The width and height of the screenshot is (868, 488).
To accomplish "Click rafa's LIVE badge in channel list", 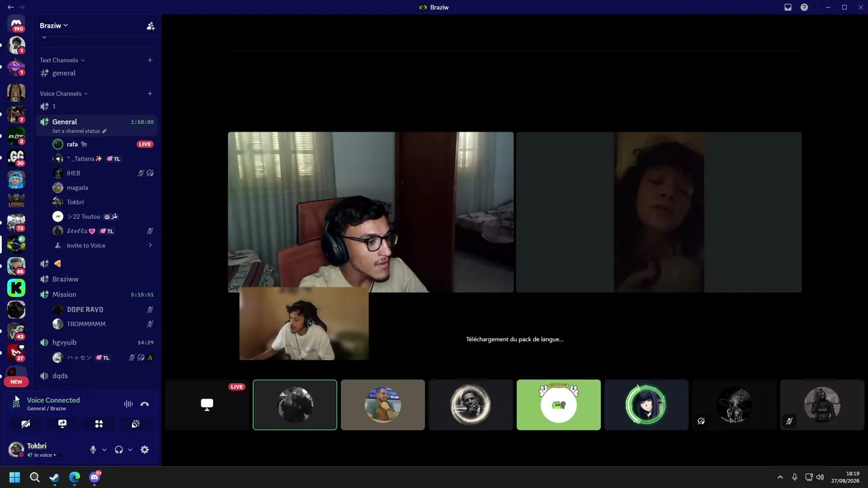I will (144, 144).
